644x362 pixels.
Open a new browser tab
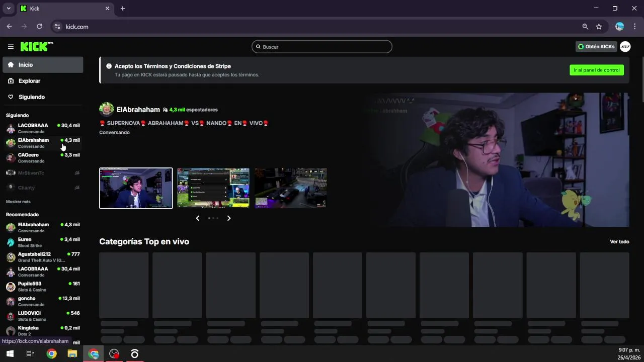(122, 9)
